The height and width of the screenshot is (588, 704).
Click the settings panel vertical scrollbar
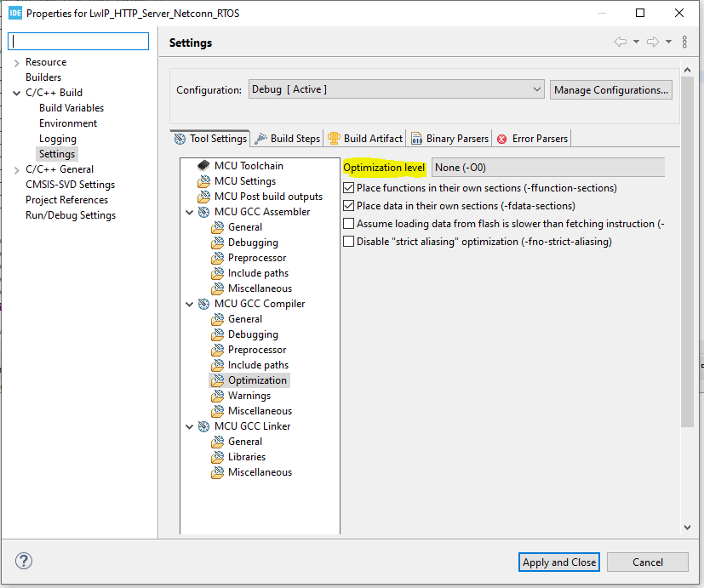coord(687,251)
